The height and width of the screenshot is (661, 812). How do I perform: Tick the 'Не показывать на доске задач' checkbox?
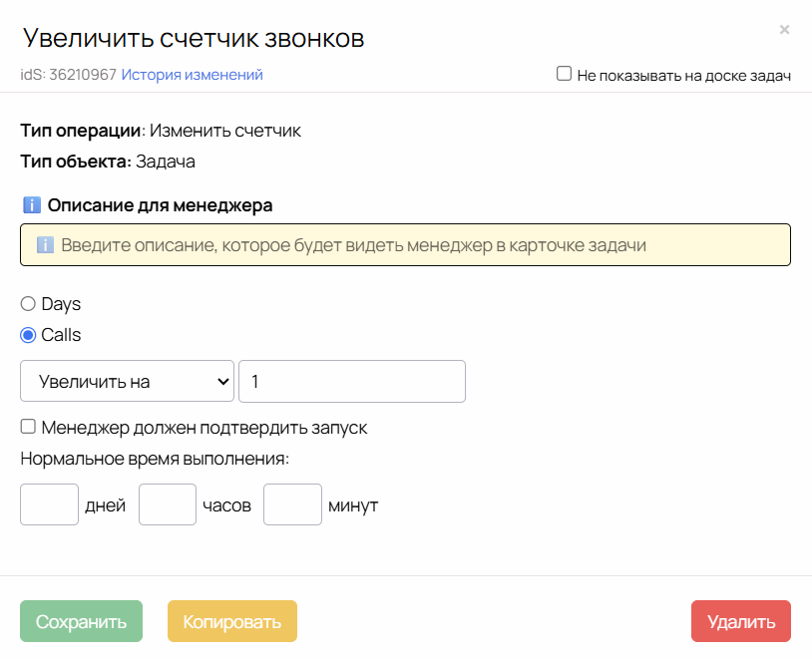(x=564, y=74)
